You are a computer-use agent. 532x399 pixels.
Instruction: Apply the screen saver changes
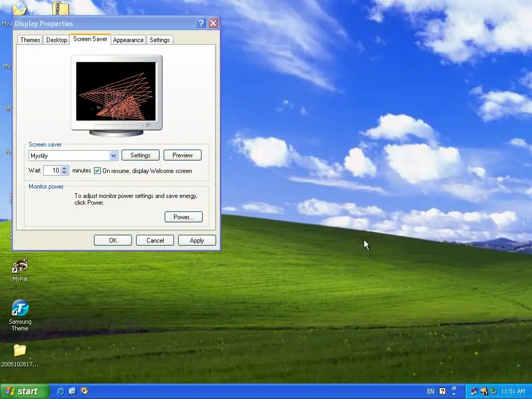(197, 240)
